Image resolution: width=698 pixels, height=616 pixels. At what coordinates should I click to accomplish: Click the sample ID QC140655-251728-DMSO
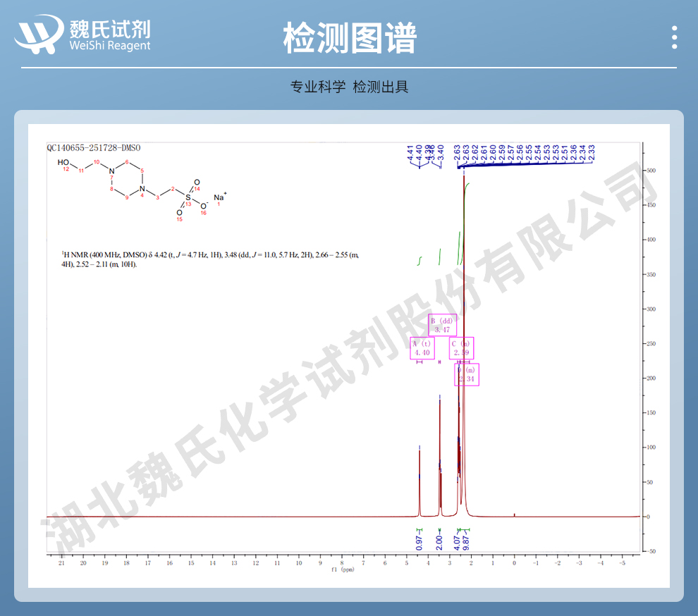pos(94,148)
